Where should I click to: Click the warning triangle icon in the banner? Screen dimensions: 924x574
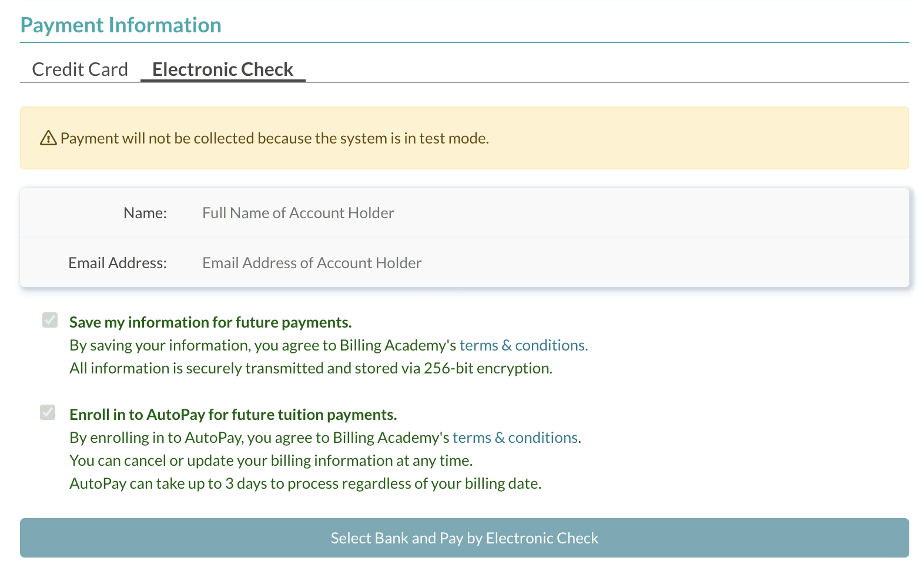(48, 139)
